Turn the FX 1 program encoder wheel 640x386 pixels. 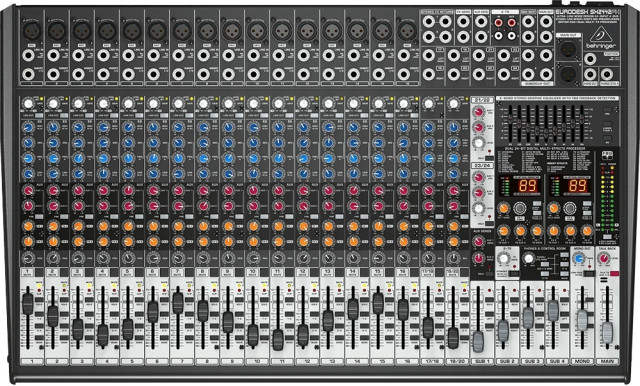pyautogui.click(x=519, y=208)
